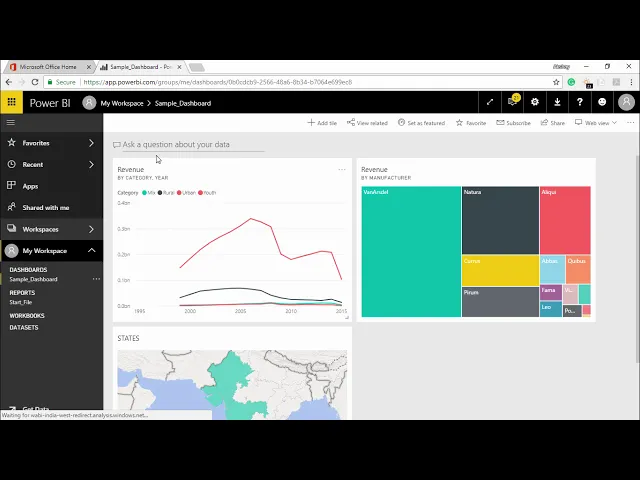Click the Aliqui treemap block
Viewport: 640px width, 480px height.
pos(565,220)
